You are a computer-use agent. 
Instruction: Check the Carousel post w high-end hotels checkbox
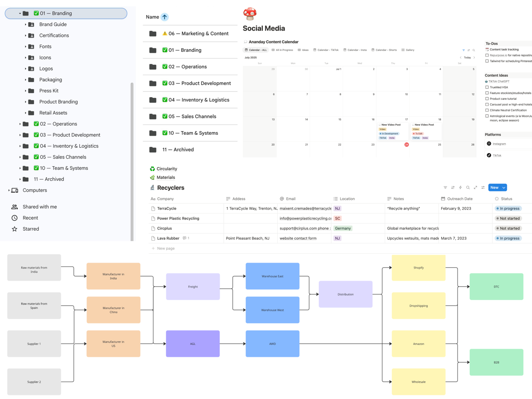pos(487,105)
